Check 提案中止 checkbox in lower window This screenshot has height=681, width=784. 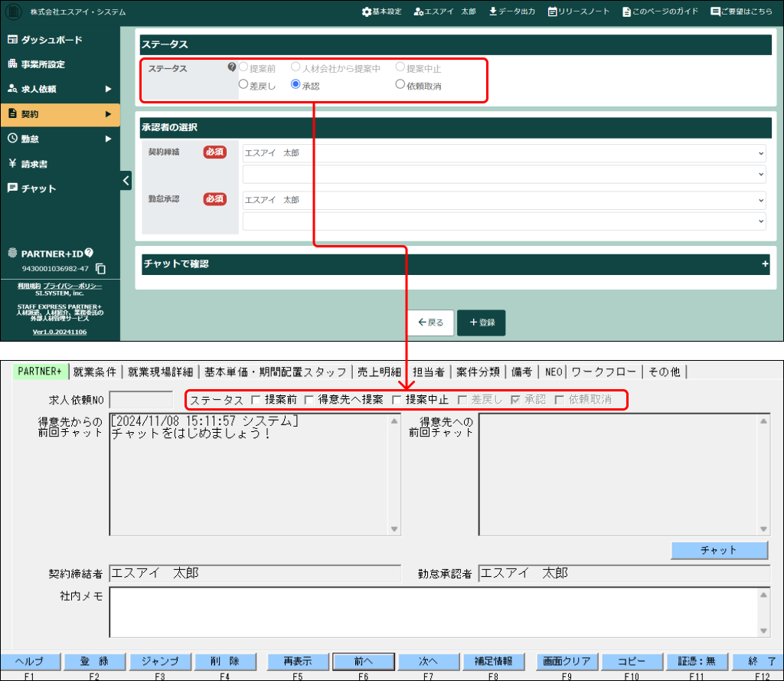[397, 400]
